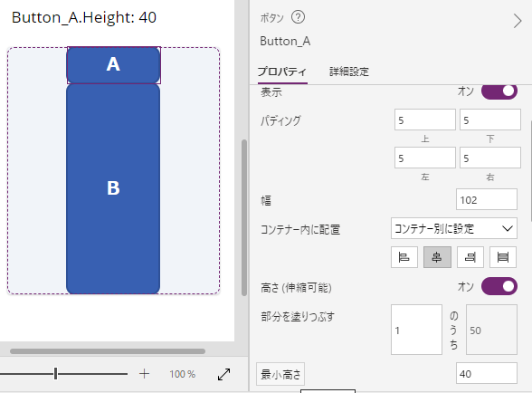Collapse the properties pane with chevron arrow
This screenshot has width=532, height=393.
pos(518,21)
